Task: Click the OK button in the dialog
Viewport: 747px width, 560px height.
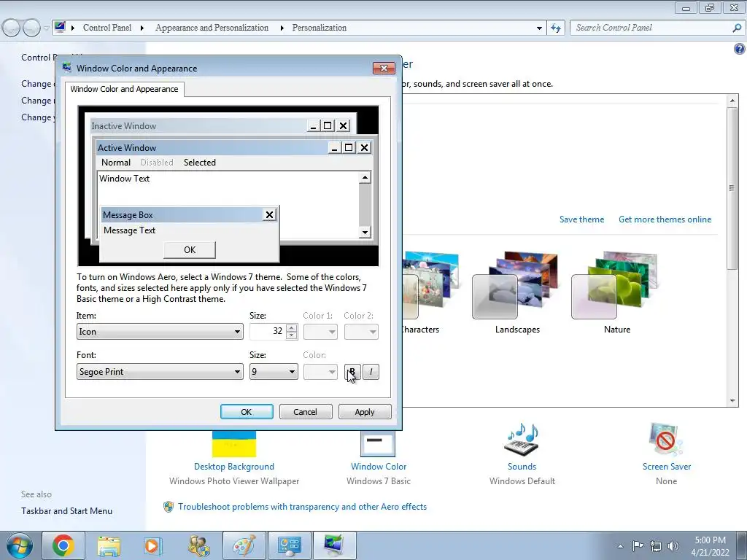Action: coord(247,412)
